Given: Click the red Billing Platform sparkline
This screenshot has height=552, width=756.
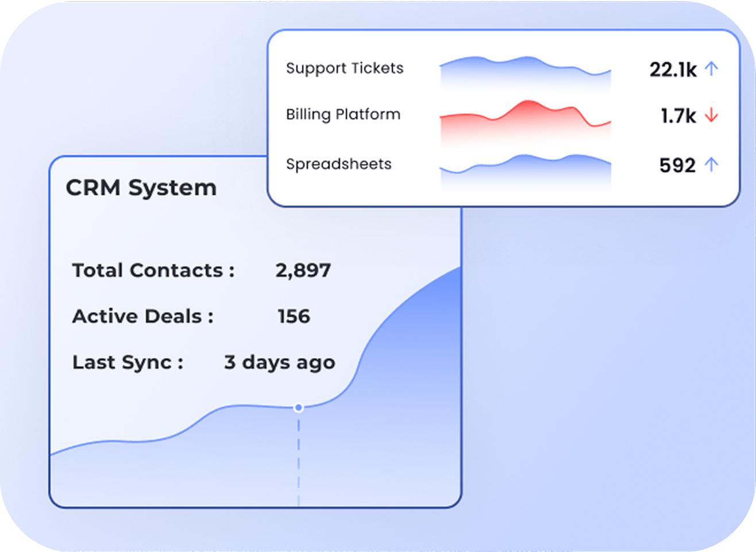Looking at the screenshot, I should (525, 119).
